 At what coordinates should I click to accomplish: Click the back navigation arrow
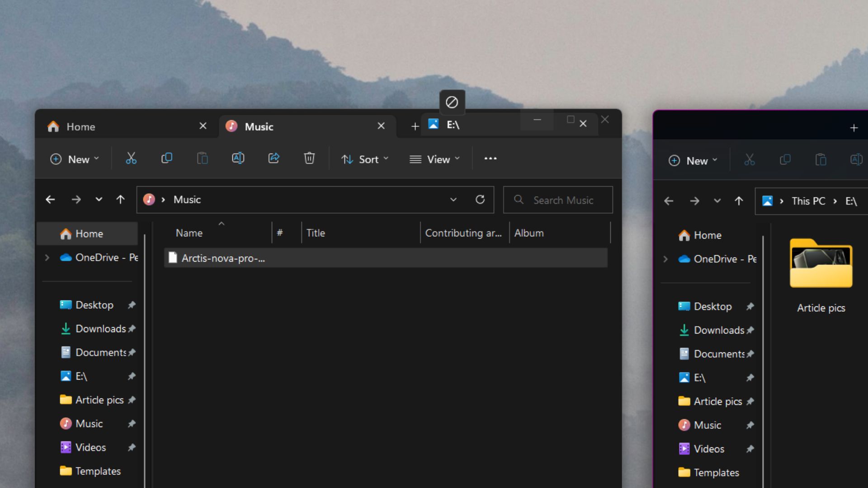[50, 199]
